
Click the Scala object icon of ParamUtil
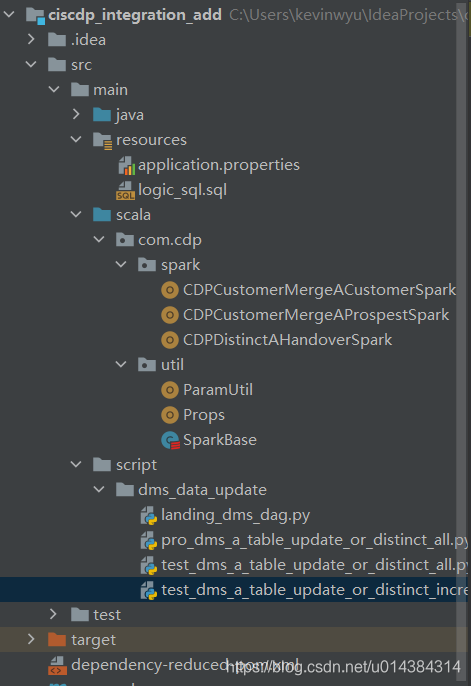170,390
